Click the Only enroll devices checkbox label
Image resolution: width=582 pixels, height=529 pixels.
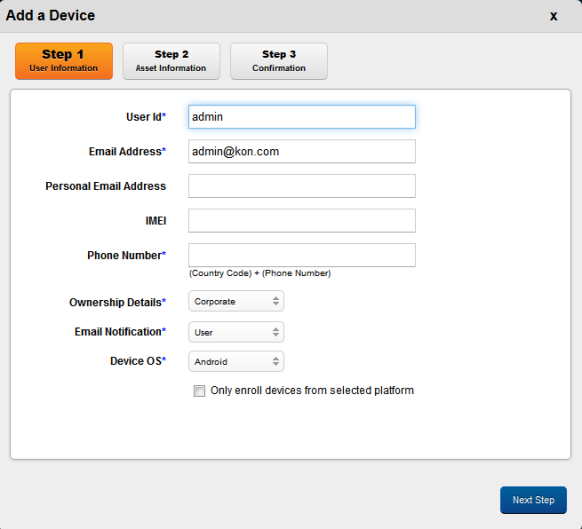tap(312, 391)
